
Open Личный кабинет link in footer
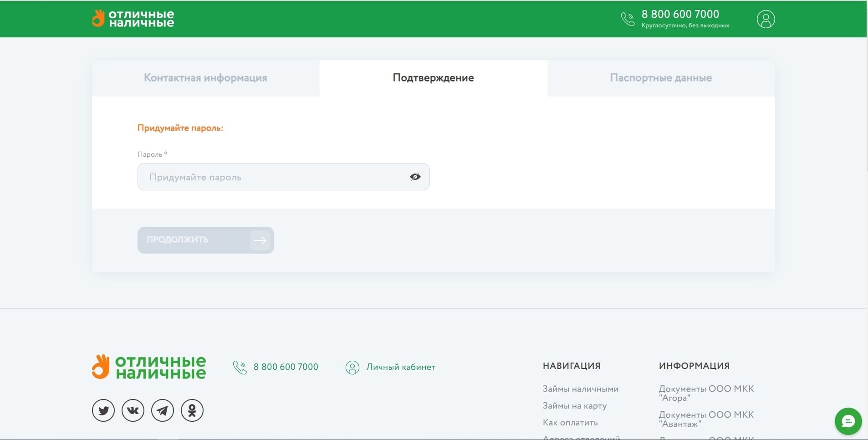click(401, 367)
